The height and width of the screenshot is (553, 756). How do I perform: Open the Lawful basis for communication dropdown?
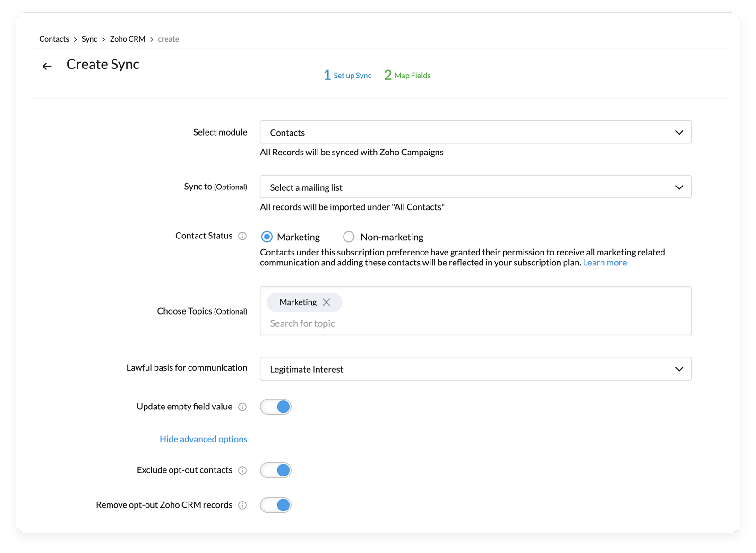(x=475, y=369)
